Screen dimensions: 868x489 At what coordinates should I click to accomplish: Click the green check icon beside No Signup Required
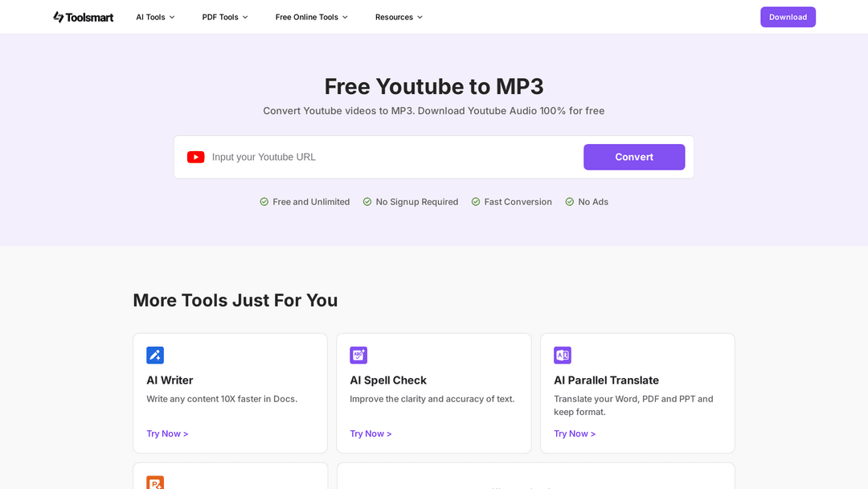coord(367,202)
